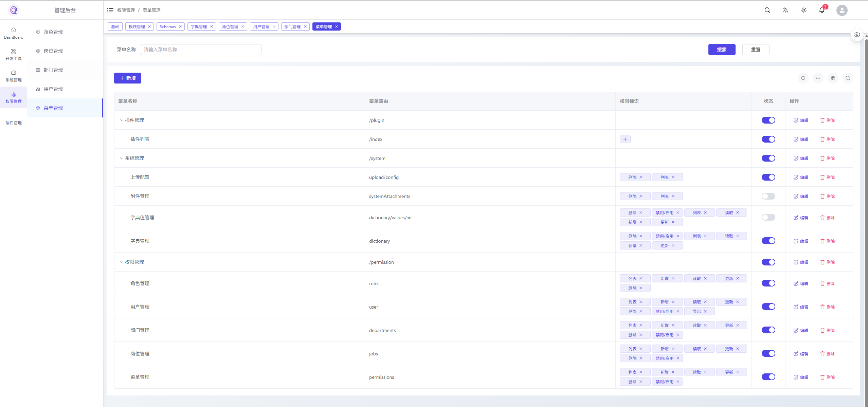Open 用户管理 in the sidebar menu
The height and width of the screenshot is (407, 868).
click(54, 89)
